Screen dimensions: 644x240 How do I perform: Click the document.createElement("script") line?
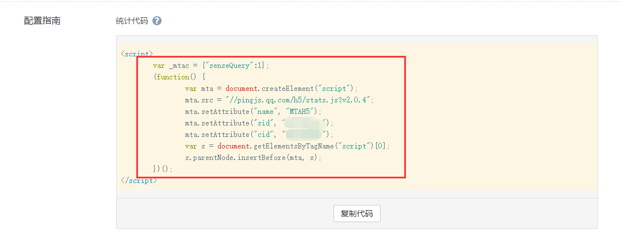click(271, 89)
